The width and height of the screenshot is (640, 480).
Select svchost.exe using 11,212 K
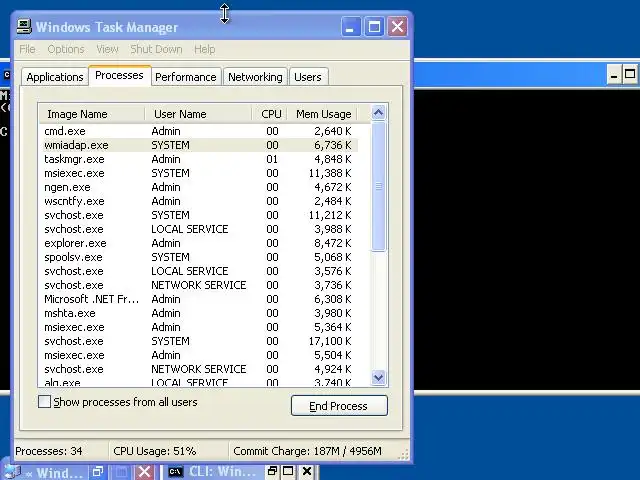point(199,215)
